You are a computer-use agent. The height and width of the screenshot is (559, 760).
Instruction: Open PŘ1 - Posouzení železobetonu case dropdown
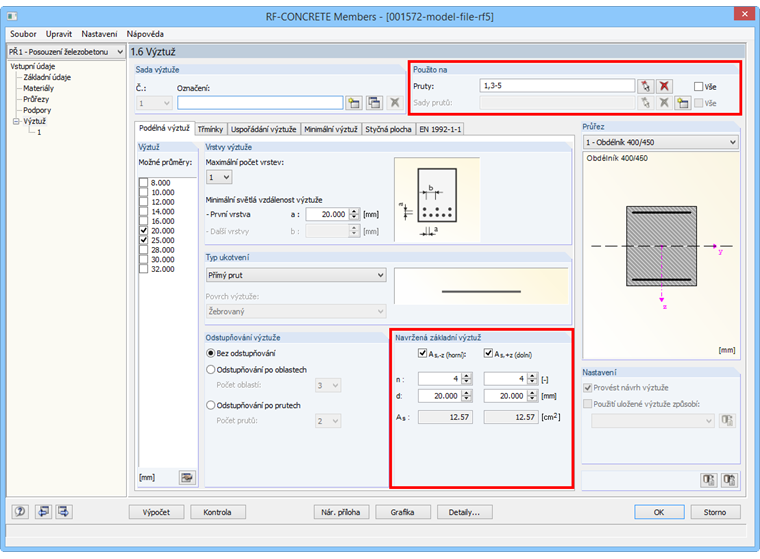pos(66,51)
